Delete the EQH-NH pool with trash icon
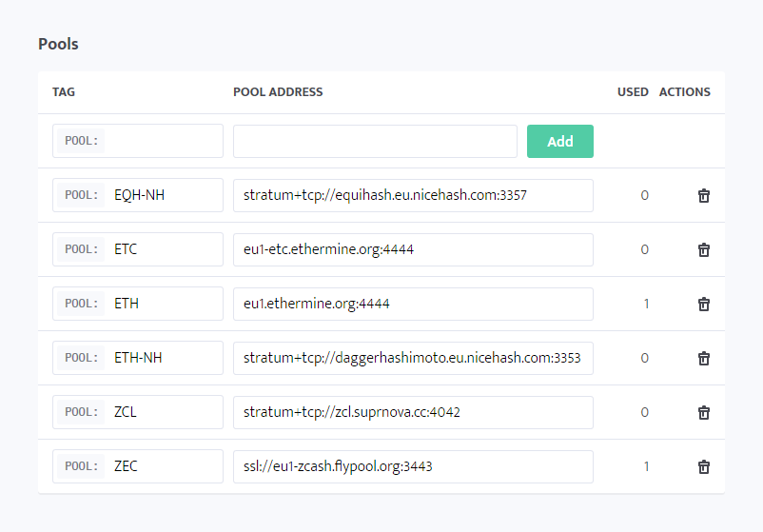This screenshot has height=532, width=763. point(704,195)
